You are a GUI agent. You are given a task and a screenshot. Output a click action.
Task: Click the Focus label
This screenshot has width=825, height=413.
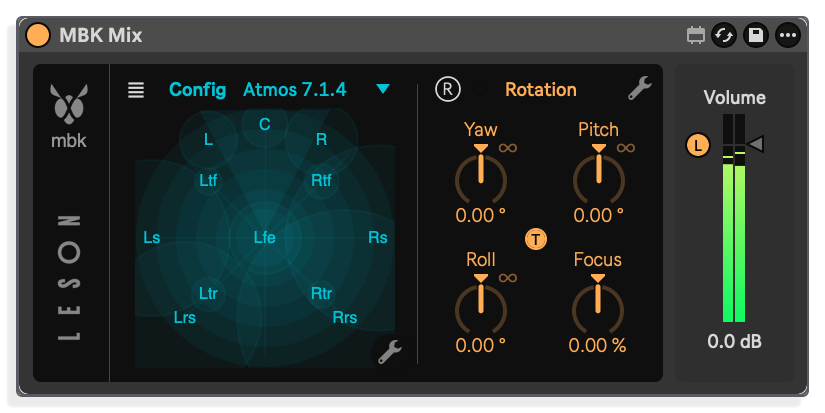[597, 259]
